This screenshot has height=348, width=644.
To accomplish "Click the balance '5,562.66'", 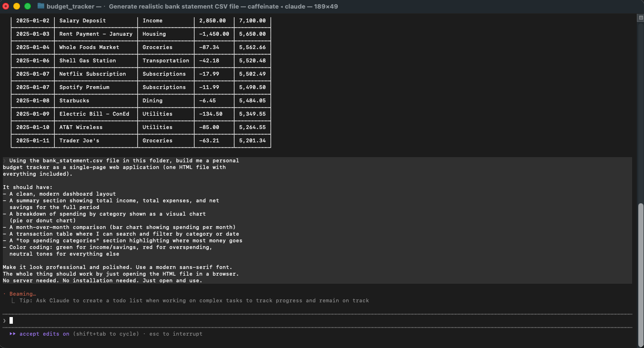I will point(253,47).
